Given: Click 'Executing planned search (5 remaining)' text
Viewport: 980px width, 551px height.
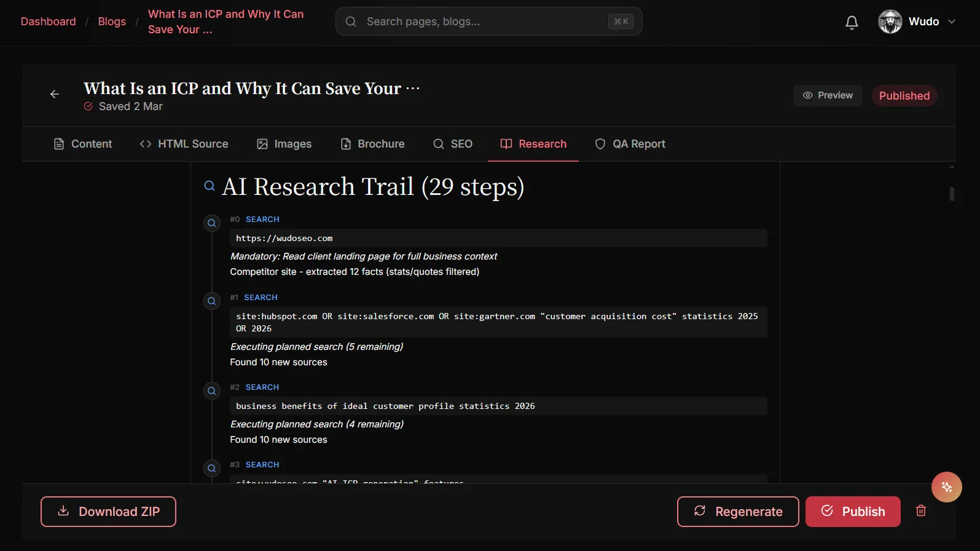Looking at the screenshot, I should click(316, 347).
